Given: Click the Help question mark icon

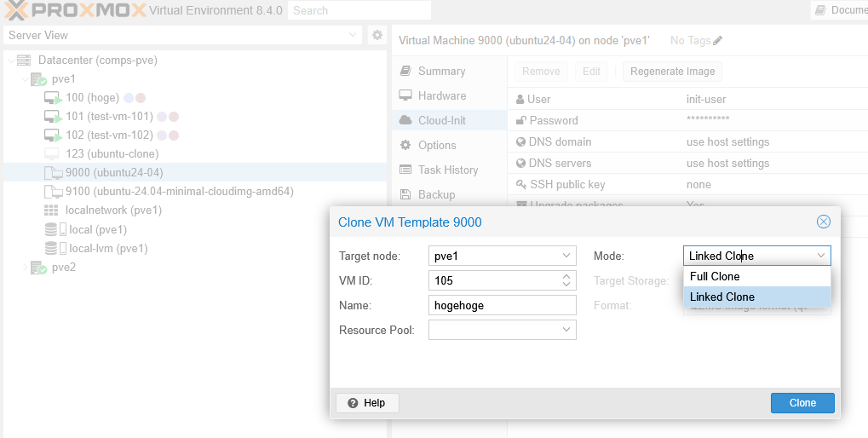Looking at the screenshot, I should coord(354,403).
